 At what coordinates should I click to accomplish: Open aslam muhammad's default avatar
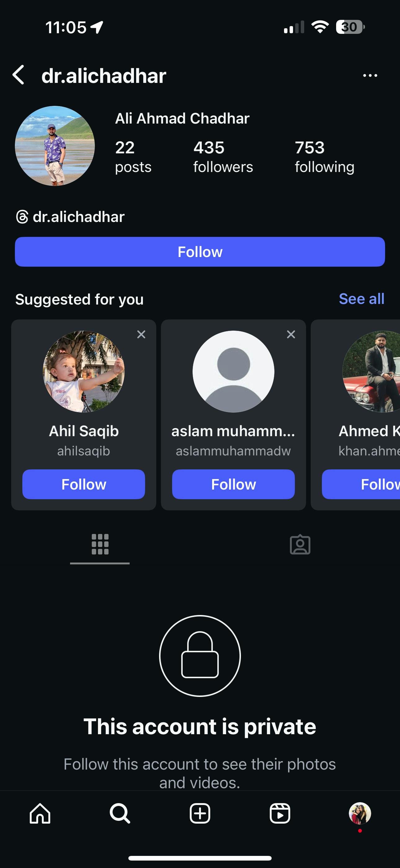(233, 371)
